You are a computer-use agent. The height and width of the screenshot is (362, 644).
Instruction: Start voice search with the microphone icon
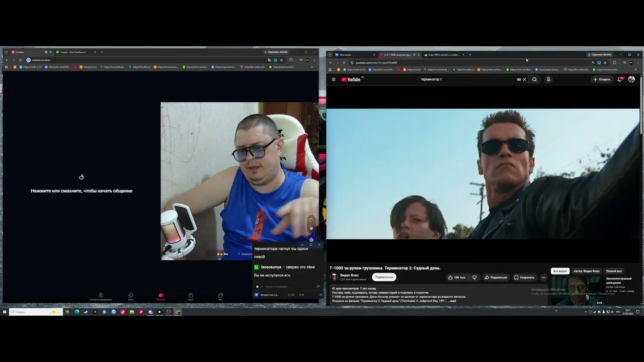tap(548, 79)
